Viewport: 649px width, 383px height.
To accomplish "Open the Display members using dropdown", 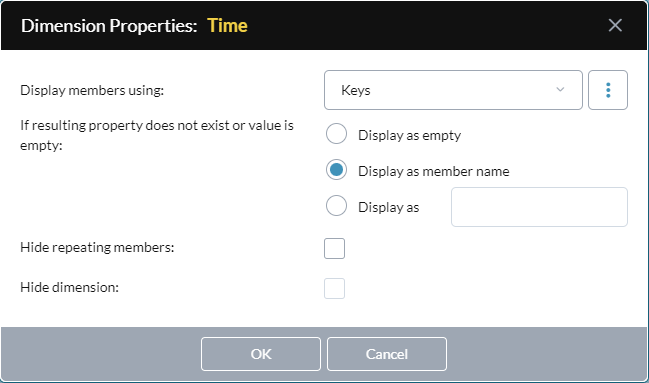I will 453,90.
